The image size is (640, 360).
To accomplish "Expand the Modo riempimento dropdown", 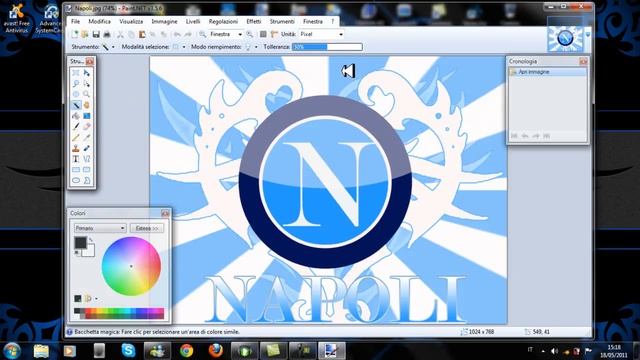I will tap(256, 47).
